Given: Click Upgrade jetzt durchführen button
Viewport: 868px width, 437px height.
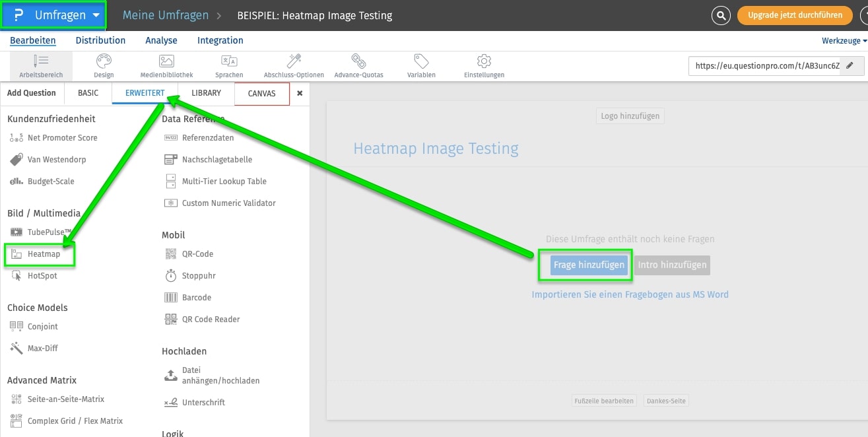Looking at the screenshot, I should tap(795, 15).
